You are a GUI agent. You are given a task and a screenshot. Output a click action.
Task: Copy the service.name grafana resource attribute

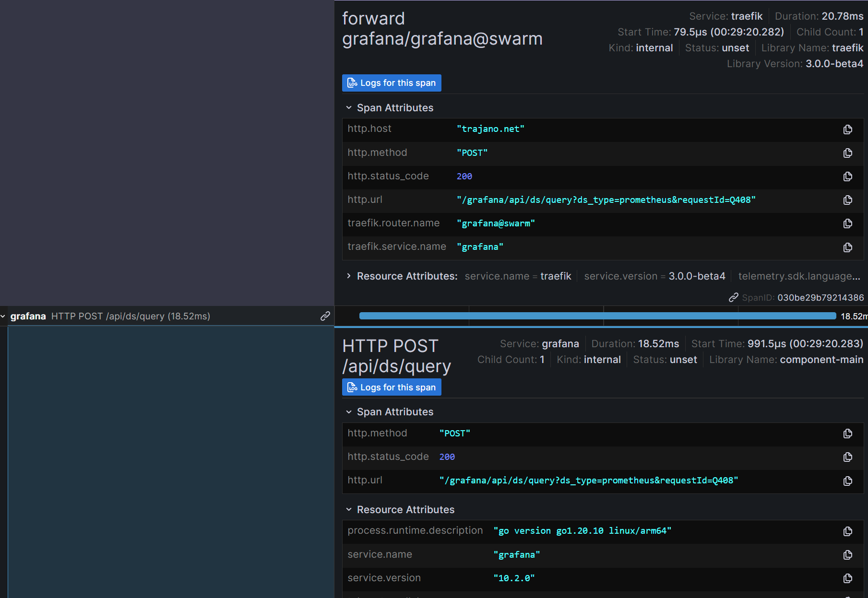(x=847, y=555)
